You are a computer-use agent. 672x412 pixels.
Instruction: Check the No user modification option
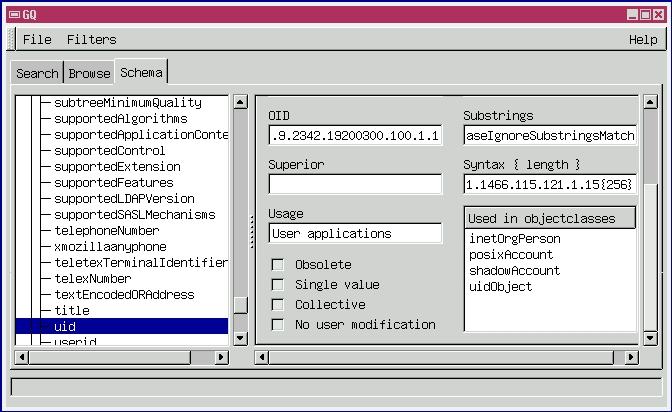(x=278, y=325)
